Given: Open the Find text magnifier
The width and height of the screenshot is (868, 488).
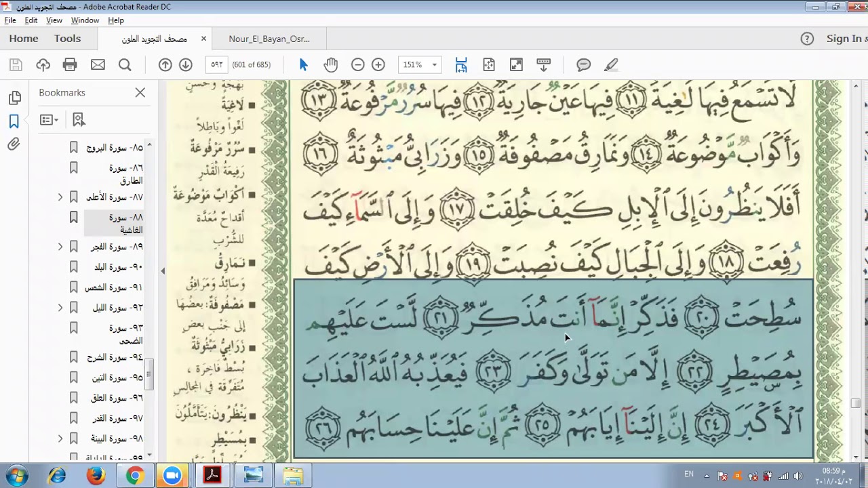Looking at the screenshot, I should tap(125, 64).
